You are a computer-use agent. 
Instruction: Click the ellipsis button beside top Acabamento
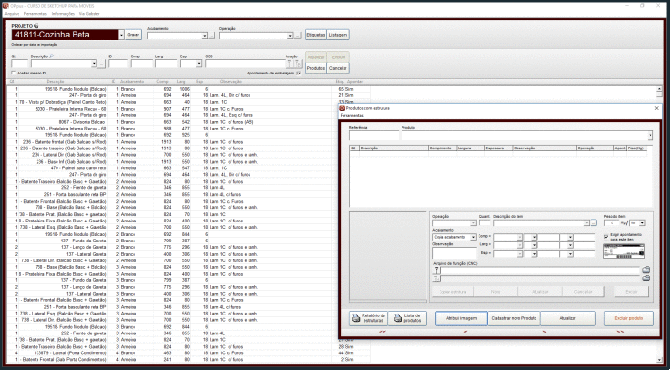[x=212, y=36]
